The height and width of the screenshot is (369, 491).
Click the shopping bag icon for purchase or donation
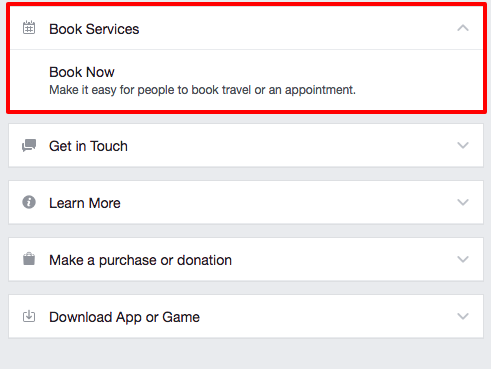pos(29,259)
